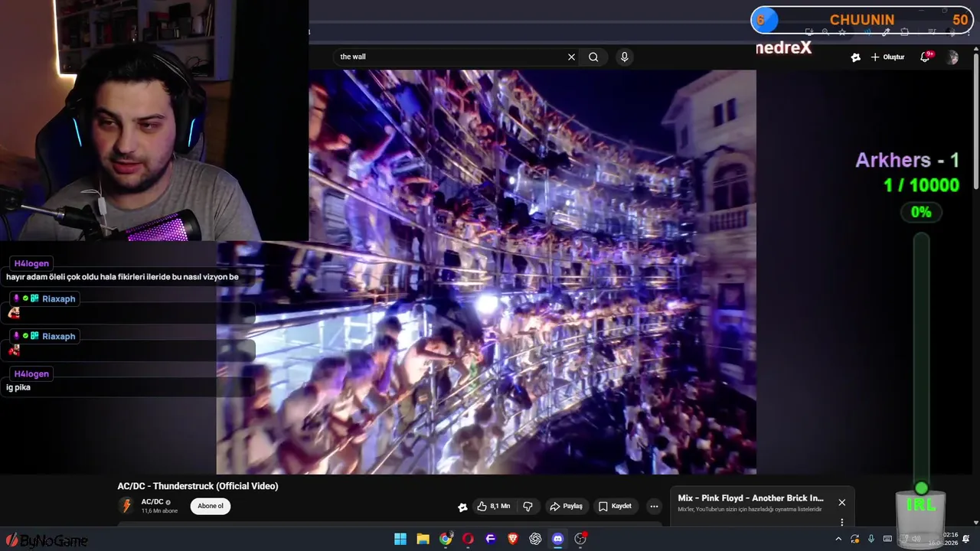
Task: Click the sync icon in system tray
Action: [x=855, y=539]
